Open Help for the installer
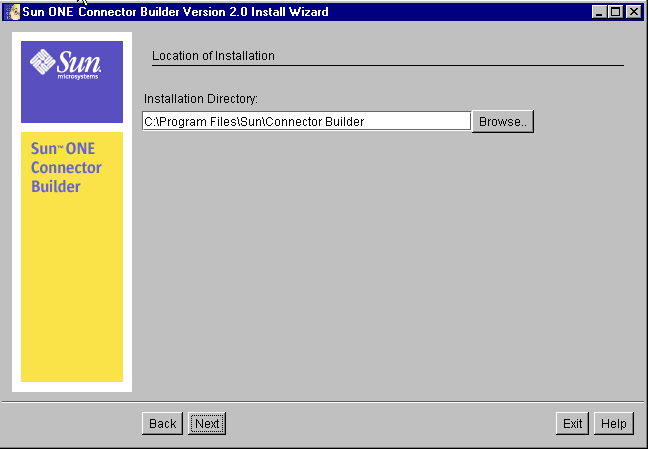648x450 pixels. 614,424
